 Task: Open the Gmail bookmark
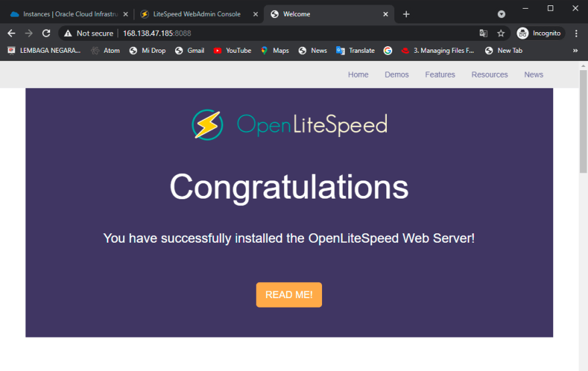190,51
